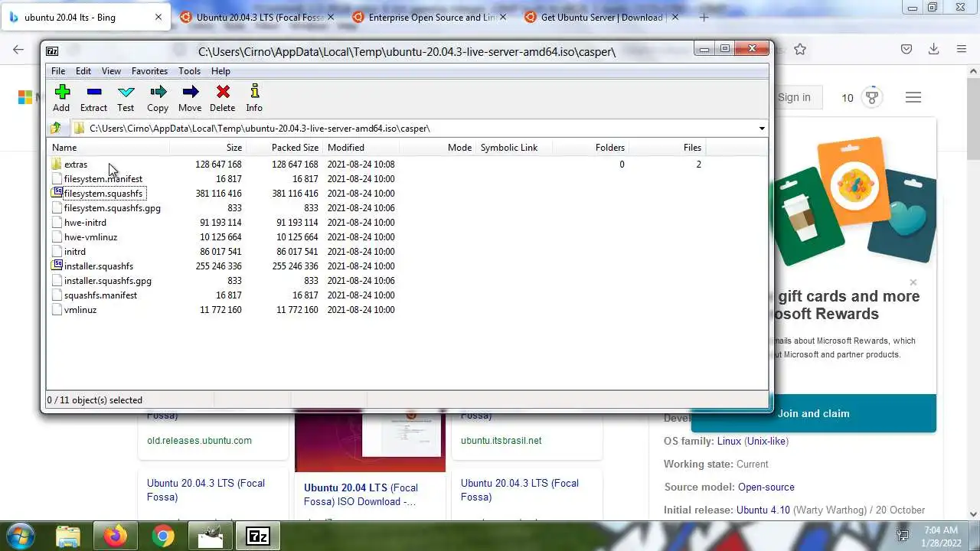The height and width of the screenshot is (551, 980).
Task: Click the Sign in button on Bing
Action: pyautogui.click(x=794, y=97)
